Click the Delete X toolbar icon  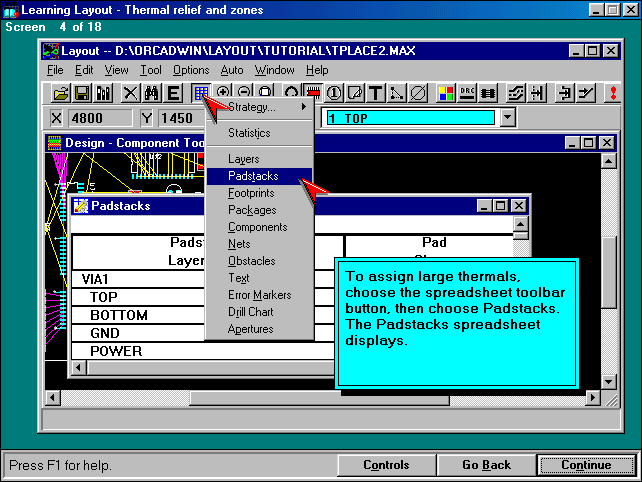(x=130, y=93)
